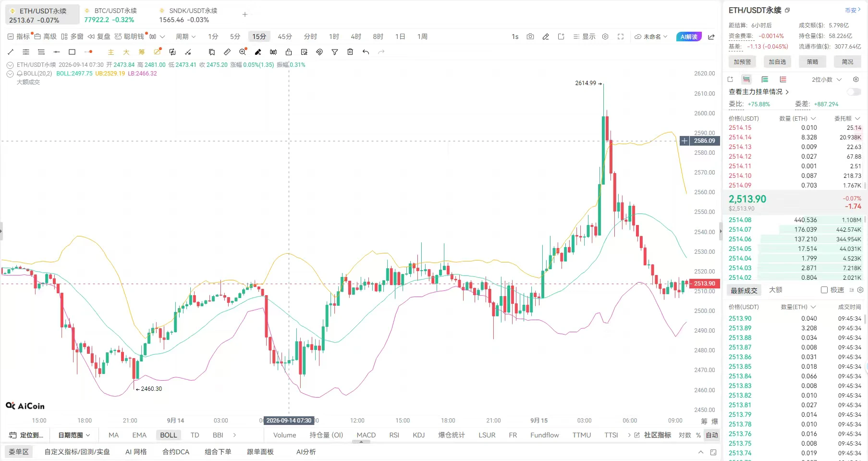
Task: Open the ruler measurement tool
Action: click(227, 52)
